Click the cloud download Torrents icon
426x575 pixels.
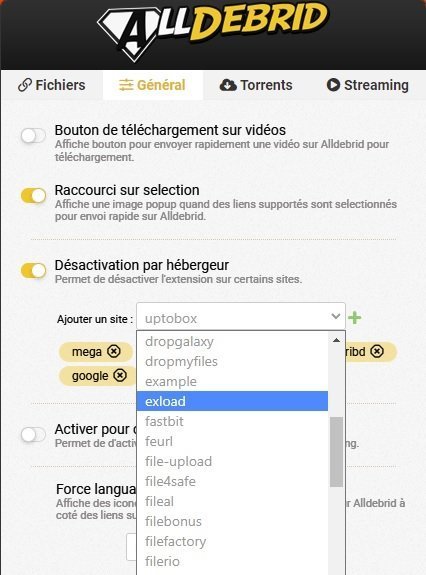click(228, 85)
